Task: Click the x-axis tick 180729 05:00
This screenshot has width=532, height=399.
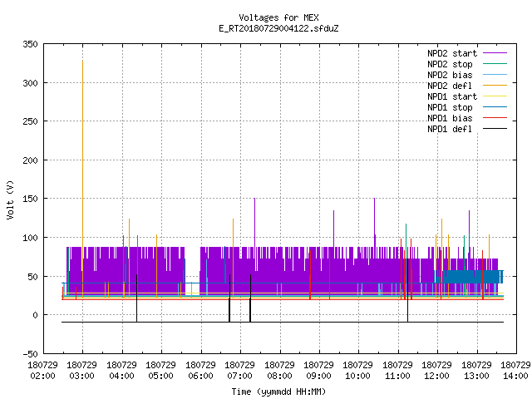Action: [x=160, y=371]
